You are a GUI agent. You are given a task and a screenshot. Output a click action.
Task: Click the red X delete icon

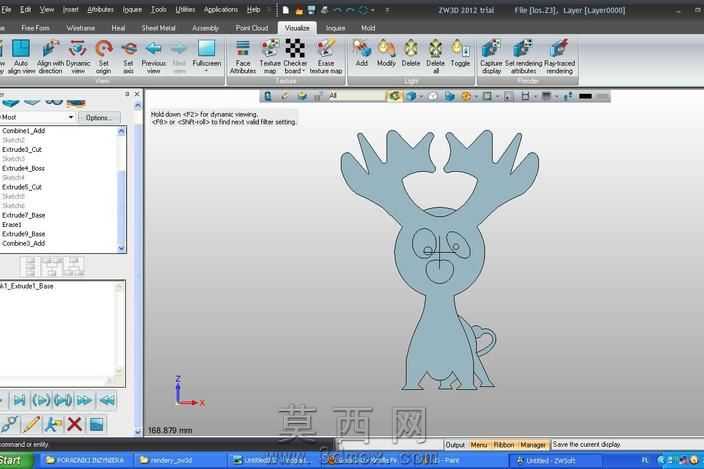tap(75, 424)
